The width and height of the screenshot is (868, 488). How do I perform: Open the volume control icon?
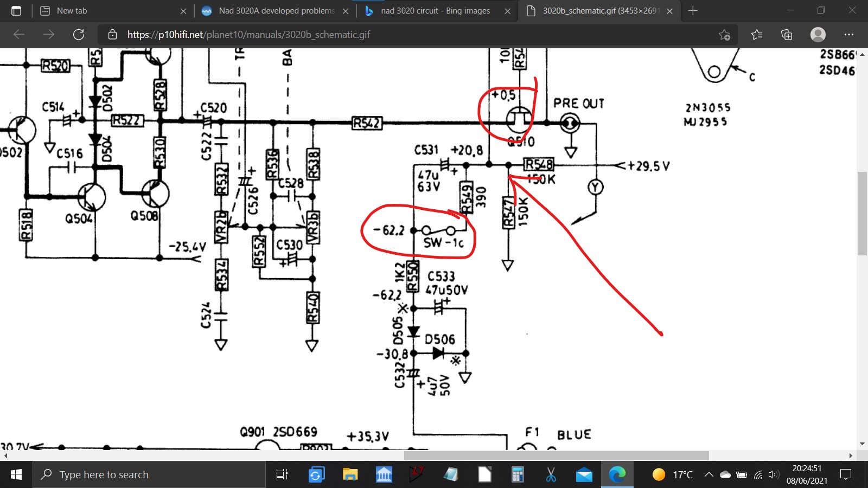coord(774,475)
